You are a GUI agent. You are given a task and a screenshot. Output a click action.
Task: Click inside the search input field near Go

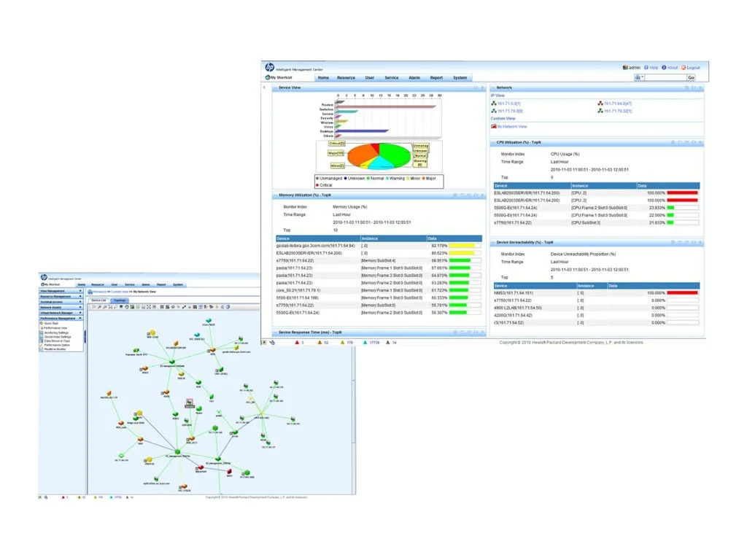(665, 77)
